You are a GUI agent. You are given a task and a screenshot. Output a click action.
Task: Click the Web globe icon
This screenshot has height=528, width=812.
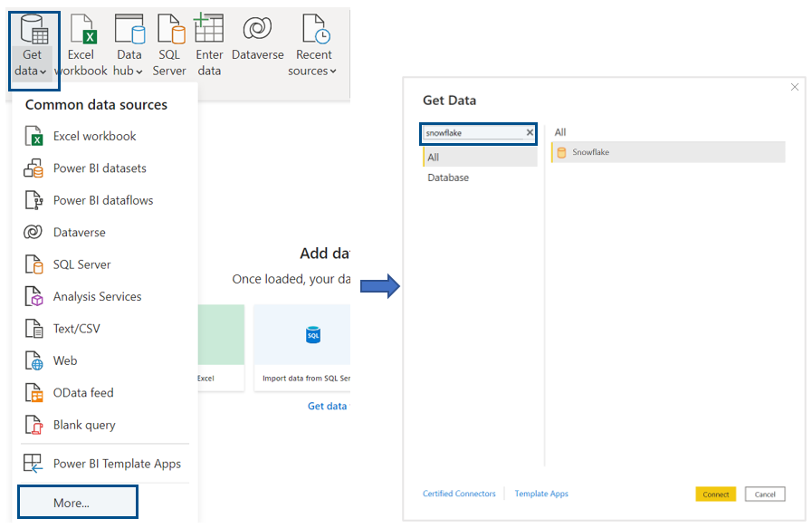(33, 360)
